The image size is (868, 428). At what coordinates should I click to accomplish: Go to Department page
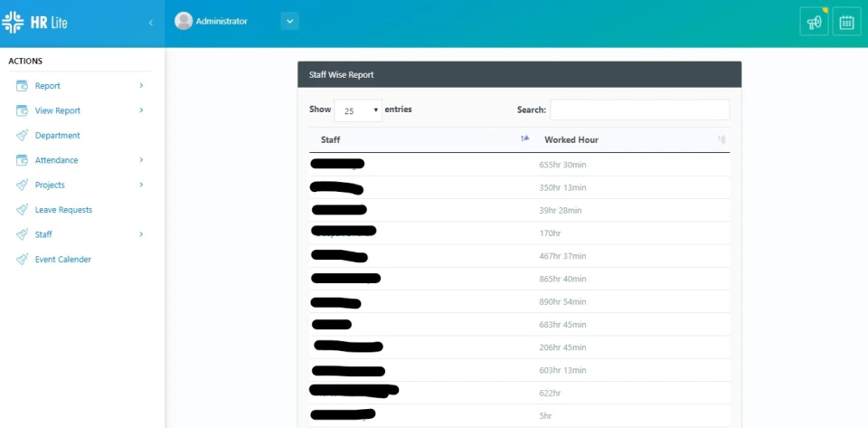click(58, 135)
